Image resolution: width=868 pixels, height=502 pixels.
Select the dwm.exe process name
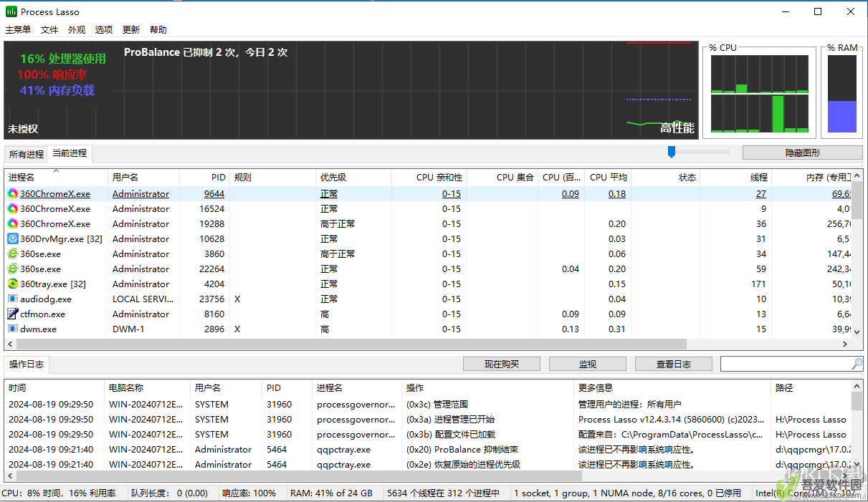pos(38,329)
